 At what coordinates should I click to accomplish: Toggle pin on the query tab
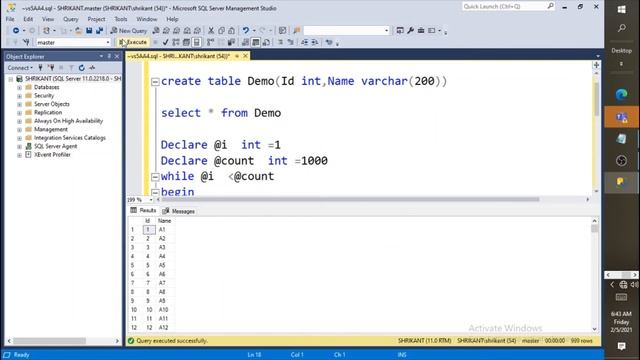click(237, 56)
